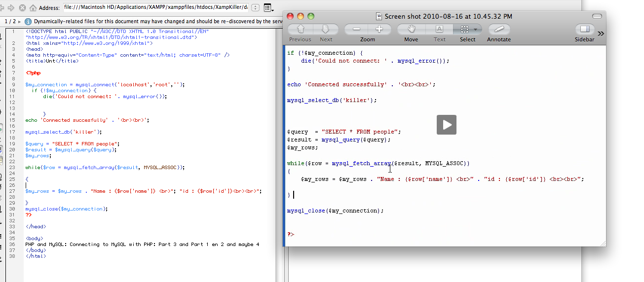
Task: Open the address history stepper
Action: (255, 8)
